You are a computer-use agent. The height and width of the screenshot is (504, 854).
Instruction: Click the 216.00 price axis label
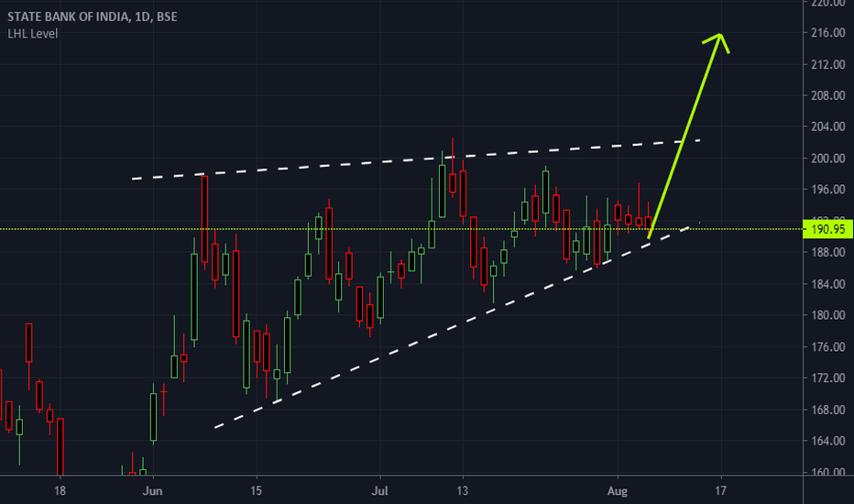click(827, 33)
